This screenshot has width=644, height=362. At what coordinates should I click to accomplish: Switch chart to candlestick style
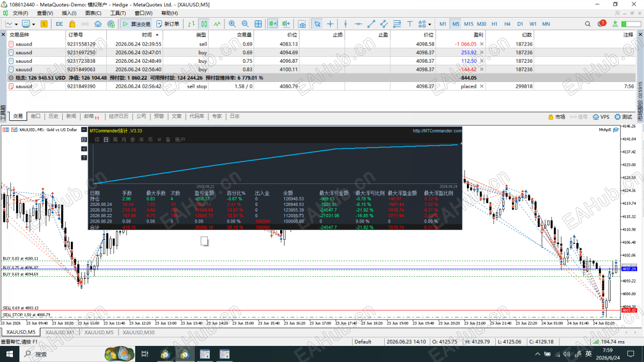click(x=204, y=24)
